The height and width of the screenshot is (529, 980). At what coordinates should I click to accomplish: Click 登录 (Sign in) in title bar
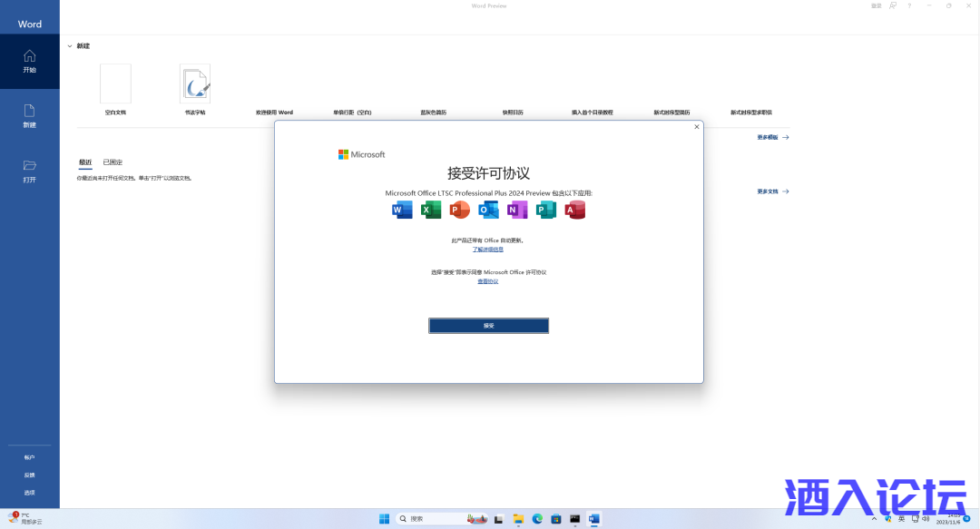click(877, 5)
